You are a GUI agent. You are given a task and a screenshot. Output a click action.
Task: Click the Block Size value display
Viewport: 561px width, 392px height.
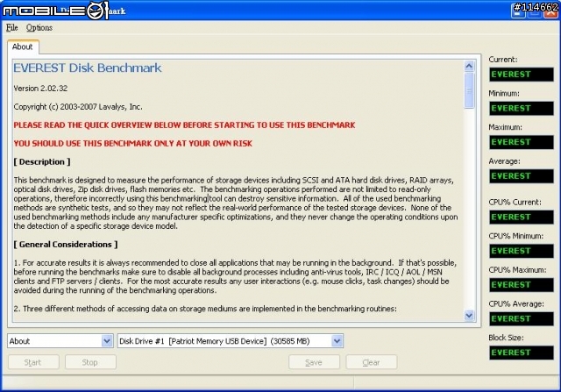point(522,353)
